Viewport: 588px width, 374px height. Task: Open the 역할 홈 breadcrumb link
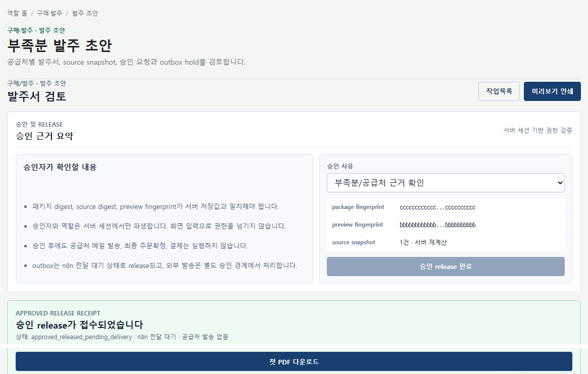[x=17, y=13]
